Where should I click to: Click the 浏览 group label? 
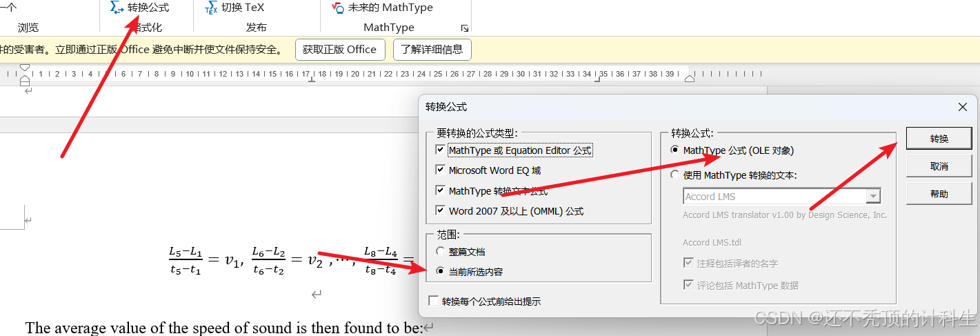tap(28, 28)
